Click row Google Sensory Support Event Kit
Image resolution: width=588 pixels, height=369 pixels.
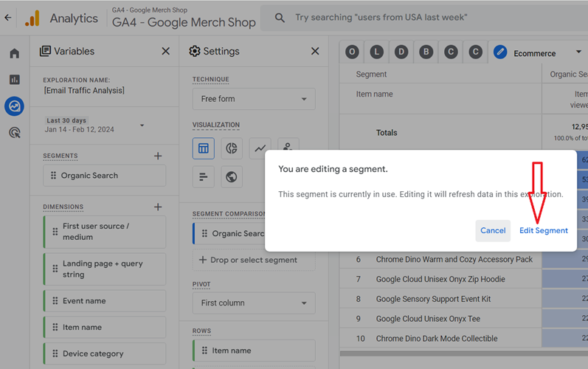pos(433,299)
